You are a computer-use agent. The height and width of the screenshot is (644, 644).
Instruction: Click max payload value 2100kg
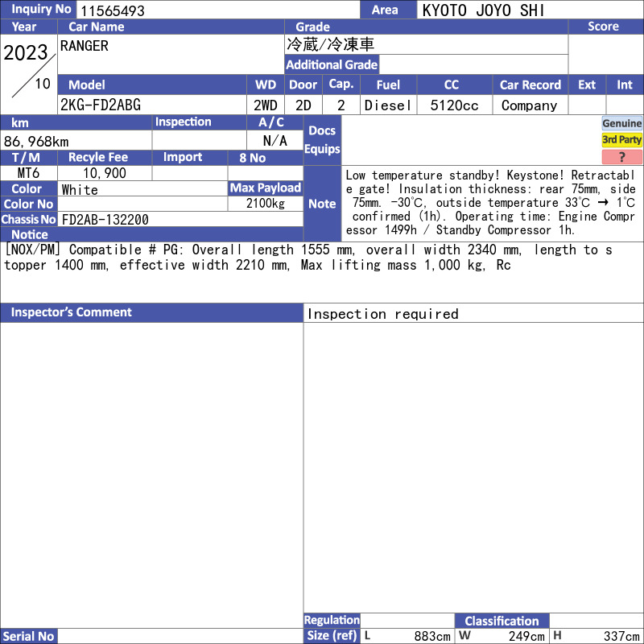[266, 204]
